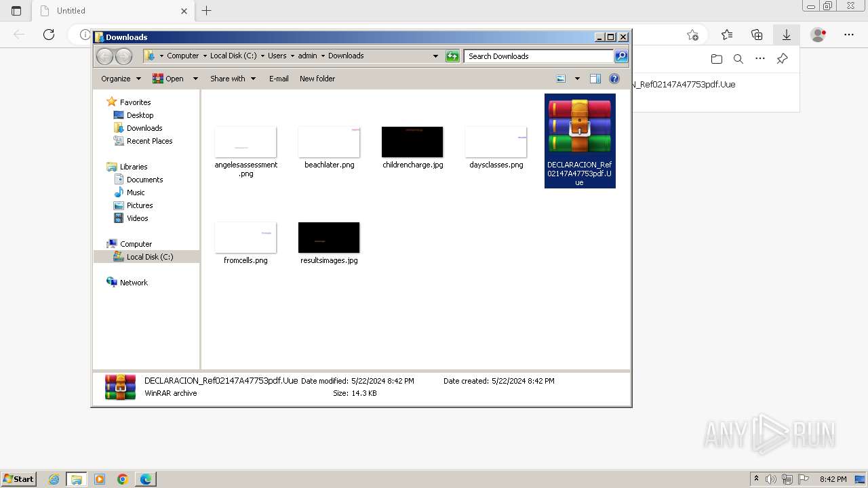
Task: Open the views options dropdown arrow
Action: [577, 79]
